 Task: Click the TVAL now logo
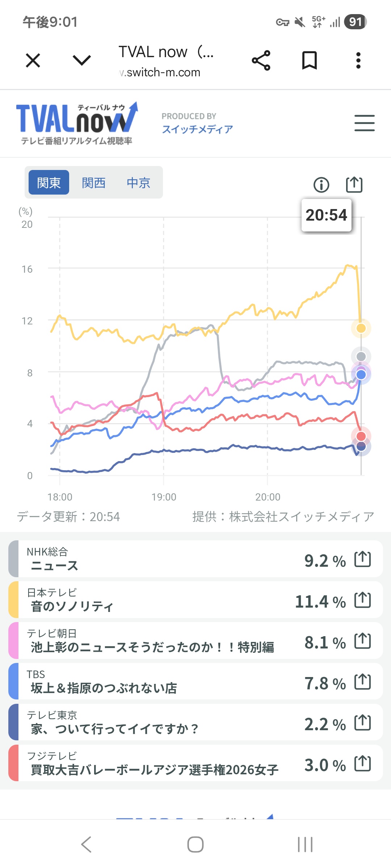tap(77, 123)
